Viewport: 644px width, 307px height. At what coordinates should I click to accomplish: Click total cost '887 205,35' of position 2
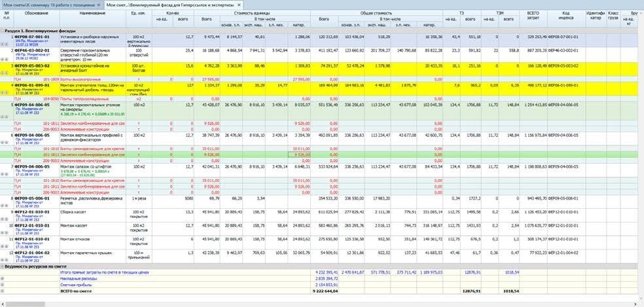coord(536,50)
